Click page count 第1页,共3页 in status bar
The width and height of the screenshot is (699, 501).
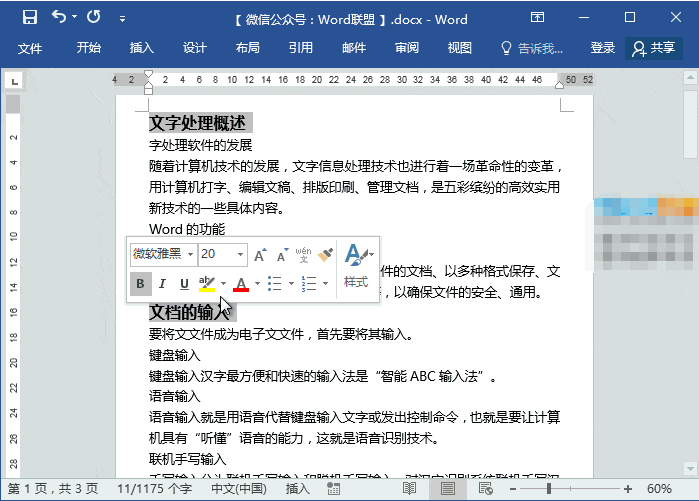53,489
